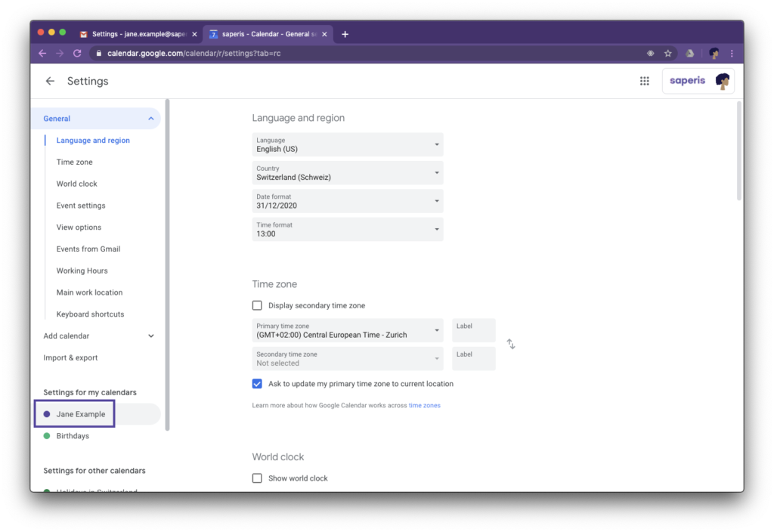Viewport: 774px width, 532px height.
Task: Open a new browser tab with plus icon
Action: coord(345,34)
